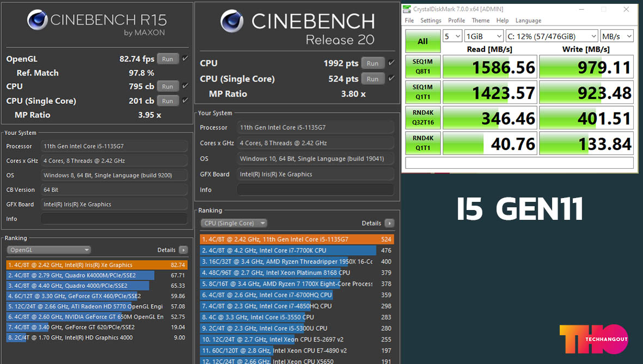Select the Core i5-3550 ranking row
The height and width of the screenshot is (364, 643).
click(x=297, y=317)
